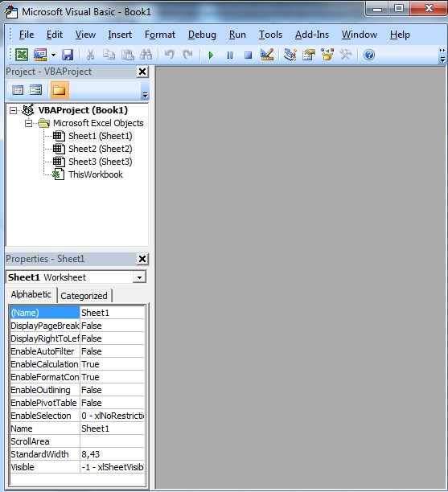Click the Redo arrow icon
This screenshot has width=448, height=492.
coord(187,55)
